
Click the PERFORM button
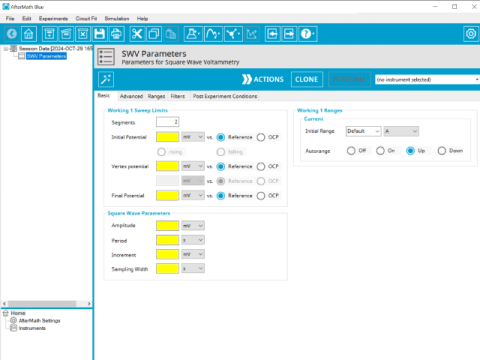click(349, 79)
